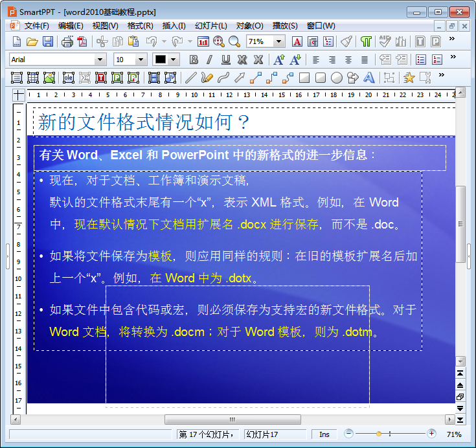Viewport: 476px width, 448px height.
Task: Open the Arial font dropdown
Action: [x=100, y=60]
